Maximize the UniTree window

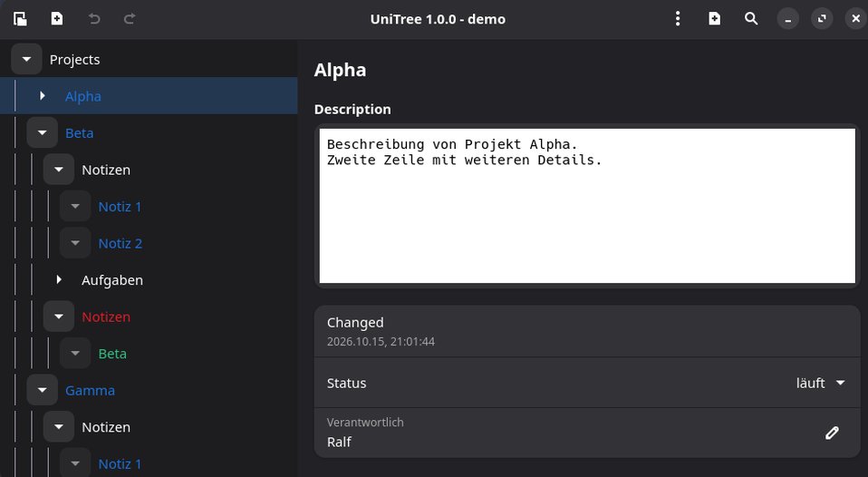tap(822, 19)
